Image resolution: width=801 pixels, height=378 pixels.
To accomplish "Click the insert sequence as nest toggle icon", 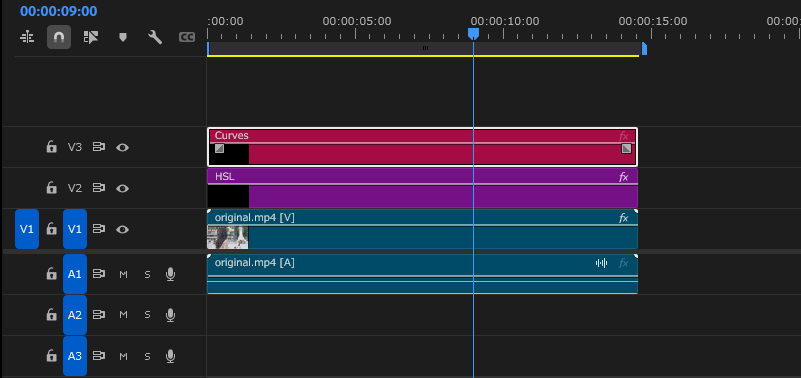I will coord(27,37).
